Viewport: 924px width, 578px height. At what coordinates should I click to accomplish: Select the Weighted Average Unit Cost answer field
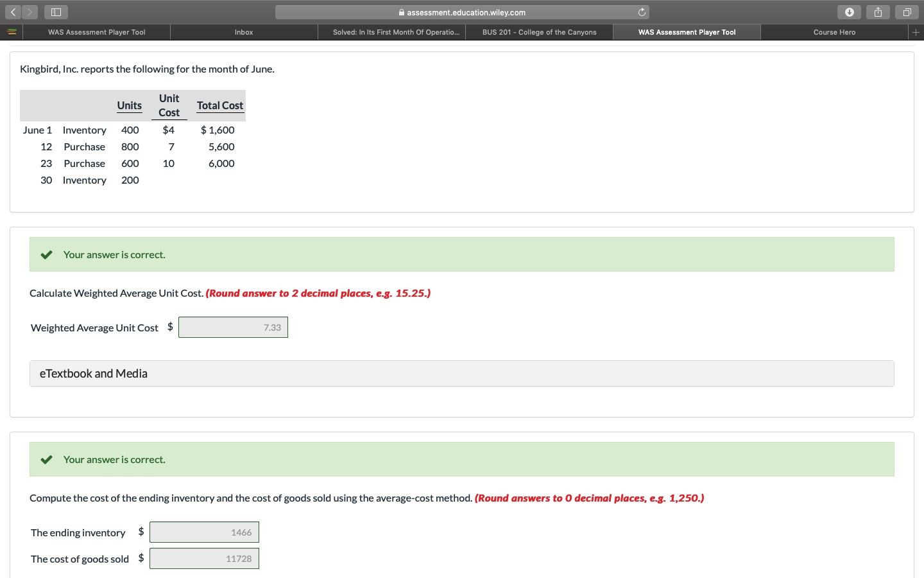[x=233, y=327]
